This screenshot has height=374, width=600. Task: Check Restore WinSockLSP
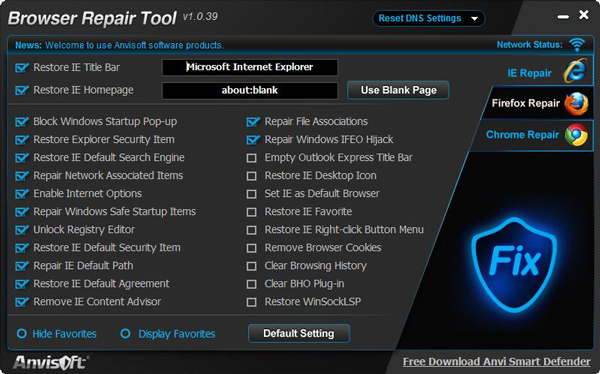[x=251, y=302]
